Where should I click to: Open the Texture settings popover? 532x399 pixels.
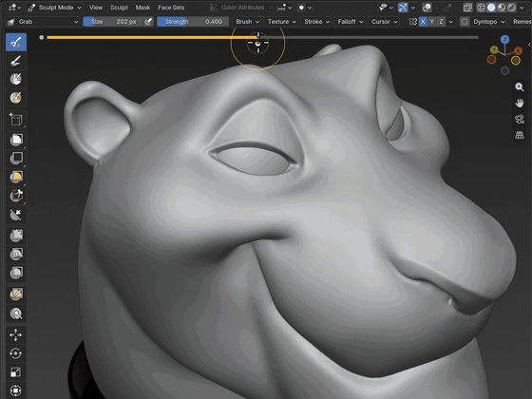(281, 22)
